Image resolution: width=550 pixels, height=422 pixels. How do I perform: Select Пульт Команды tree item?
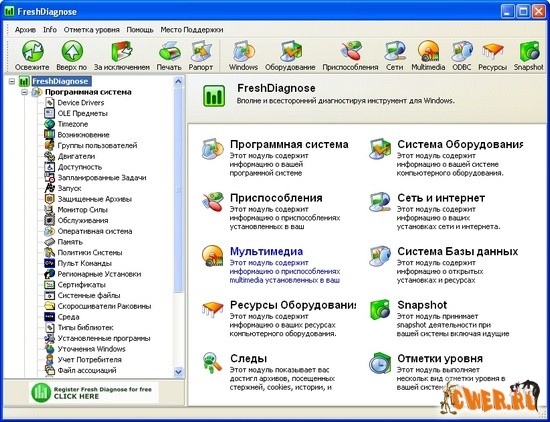coord(85,263)
